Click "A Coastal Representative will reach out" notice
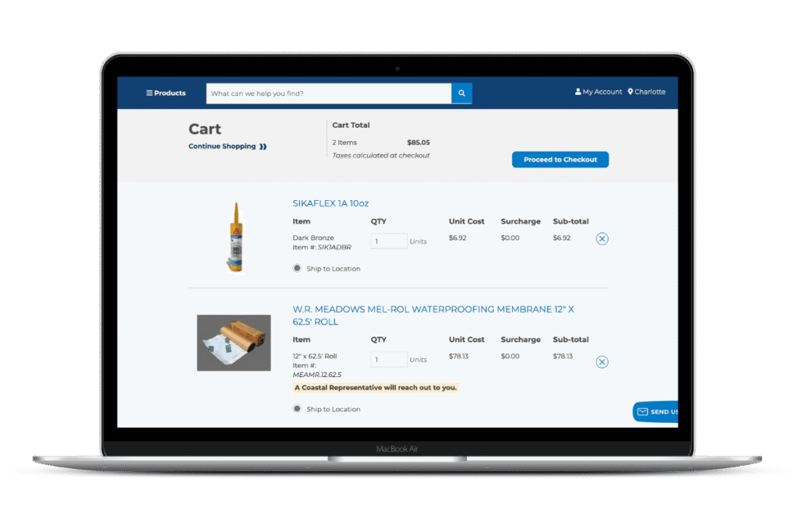 (376, 388)
